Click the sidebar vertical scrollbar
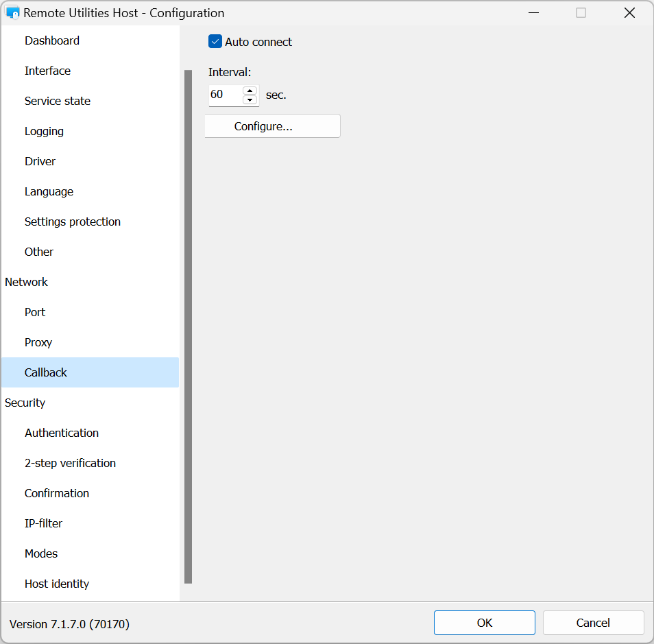654x644 pixels. [x=188, y=326]
